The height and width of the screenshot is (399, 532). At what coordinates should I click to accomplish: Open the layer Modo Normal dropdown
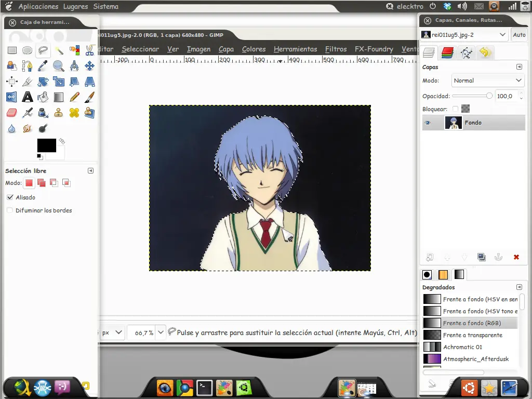[x=487, y=81]
